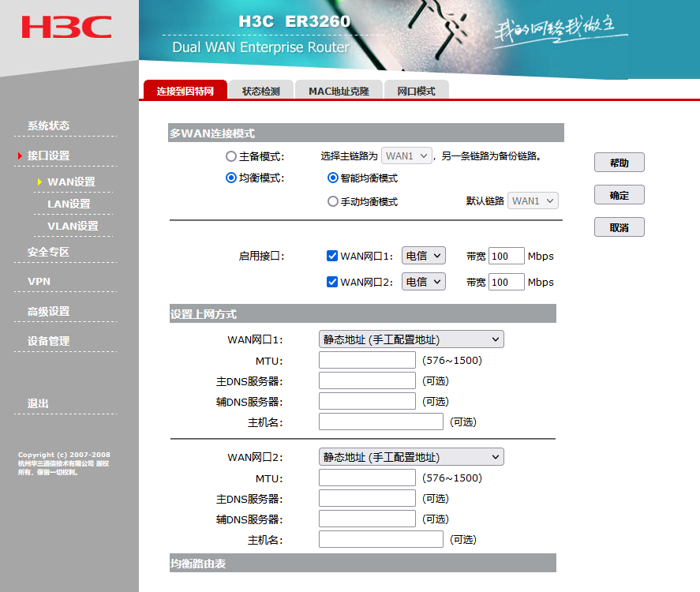Click WAN网口1 主DNS服务器 field
The height and width of the screenshot is (592, 700).
click(x=367, y=380)
